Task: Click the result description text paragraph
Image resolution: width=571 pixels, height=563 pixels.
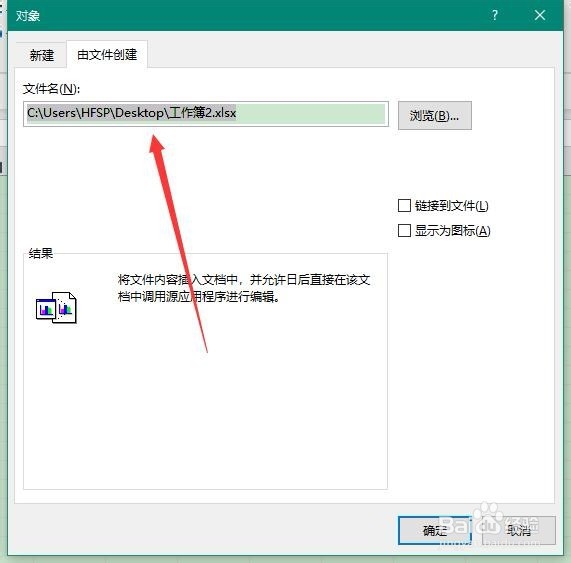Action: click(244, 288)
